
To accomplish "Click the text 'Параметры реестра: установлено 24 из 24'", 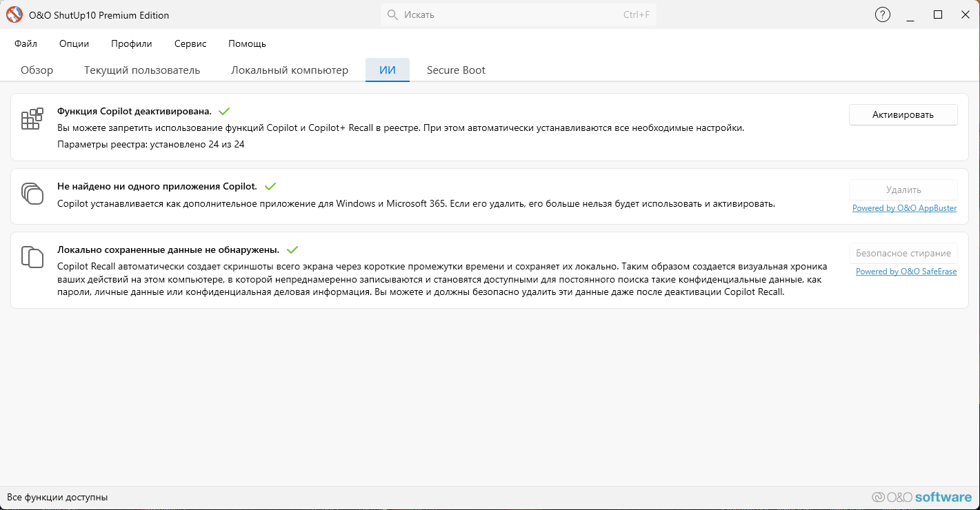I will pyautogui.click(x=151, y=144).
